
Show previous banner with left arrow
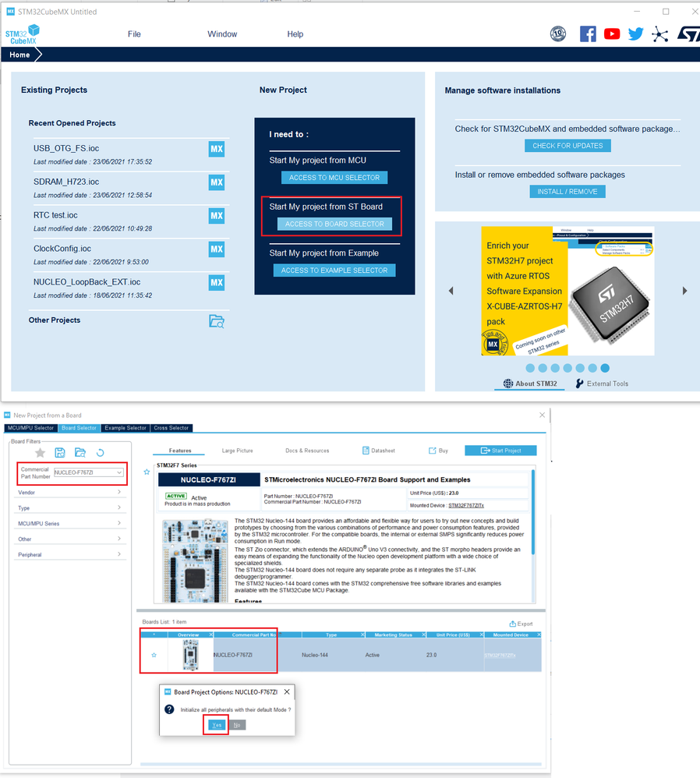(451, 291)
